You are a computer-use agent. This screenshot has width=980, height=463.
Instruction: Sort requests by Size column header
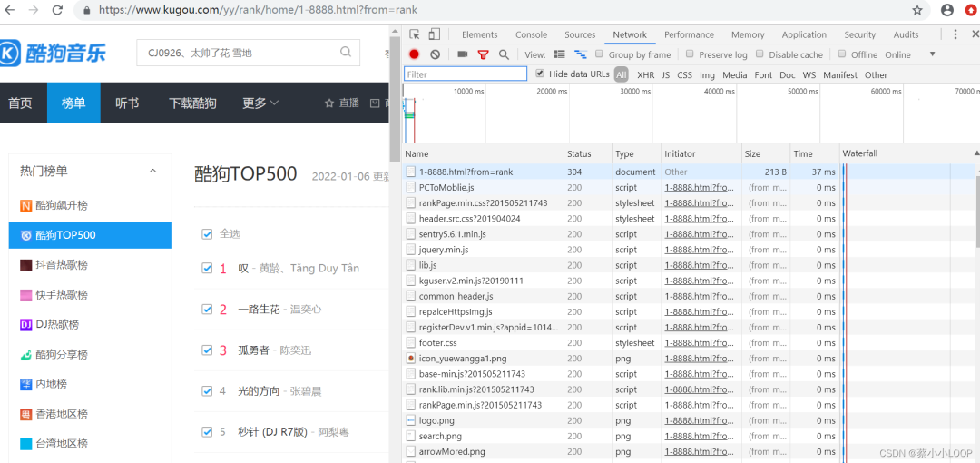[x=766, y=153]
